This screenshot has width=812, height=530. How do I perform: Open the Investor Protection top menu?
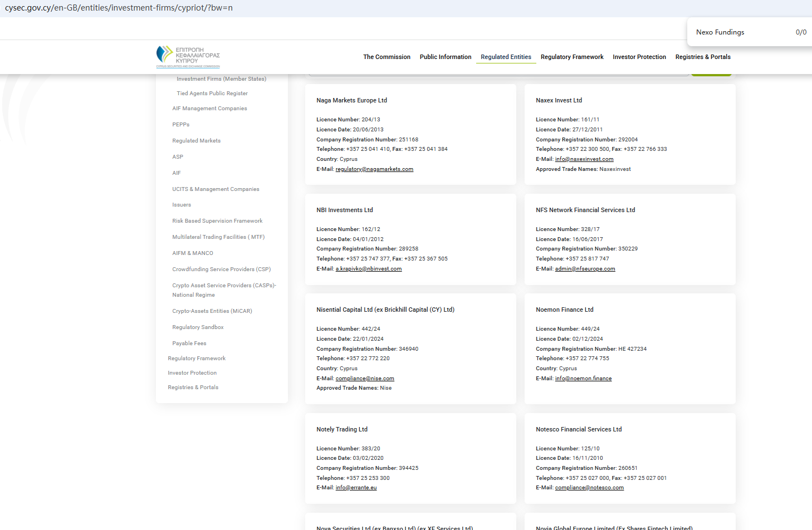coord(639,57)
